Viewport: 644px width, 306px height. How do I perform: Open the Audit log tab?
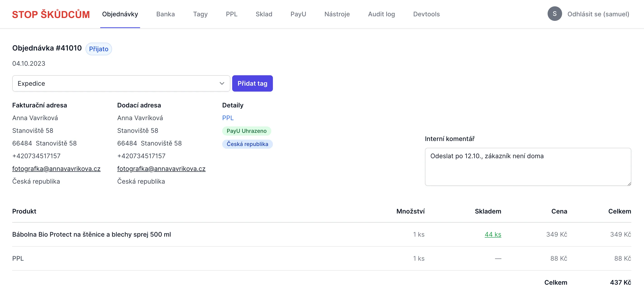381,14
